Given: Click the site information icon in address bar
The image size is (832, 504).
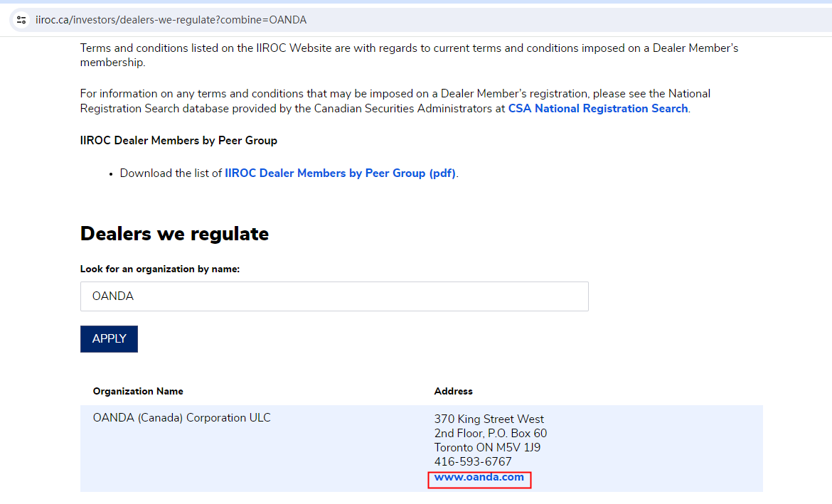Looking at the screenshot, I should point(21,20).
